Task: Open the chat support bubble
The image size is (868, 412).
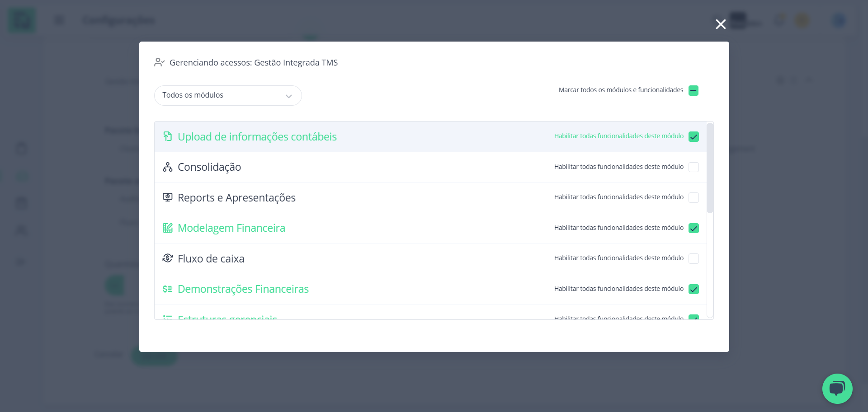Action: tap(837, 389)
